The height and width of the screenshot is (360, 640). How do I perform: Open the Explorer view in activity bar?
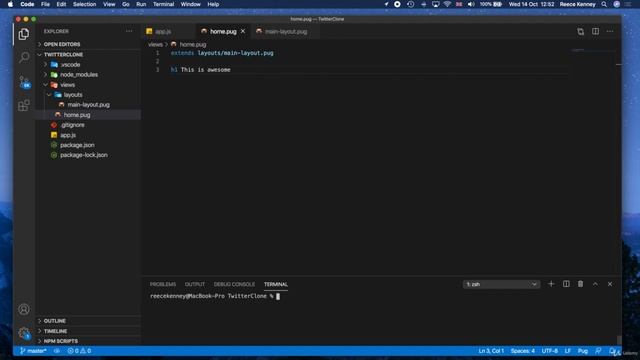point(24,34)
